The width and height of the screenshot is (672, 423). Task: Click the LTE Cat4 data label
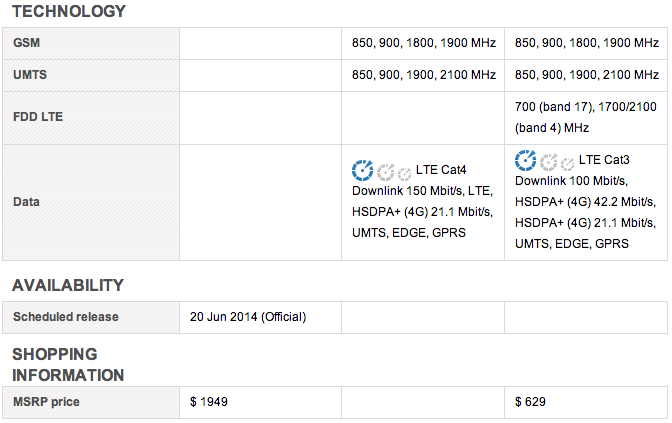(x=441, y=170)
